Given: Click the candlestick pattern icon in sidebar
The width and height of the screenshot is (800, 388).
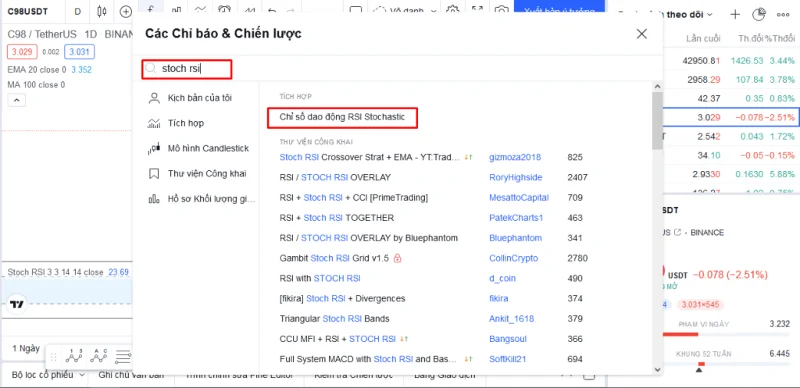Looking at the screenshot, I should 154,149.
